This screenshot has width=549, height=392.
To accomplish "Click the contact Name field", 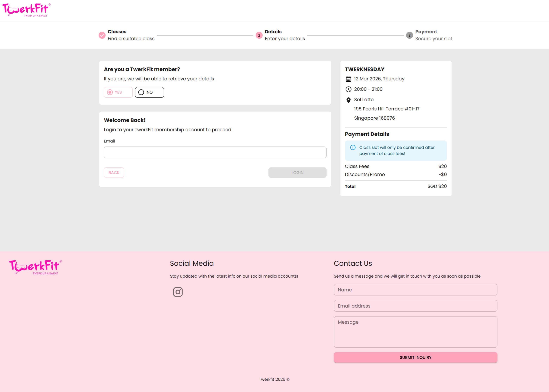I will (x=415, y=290).
